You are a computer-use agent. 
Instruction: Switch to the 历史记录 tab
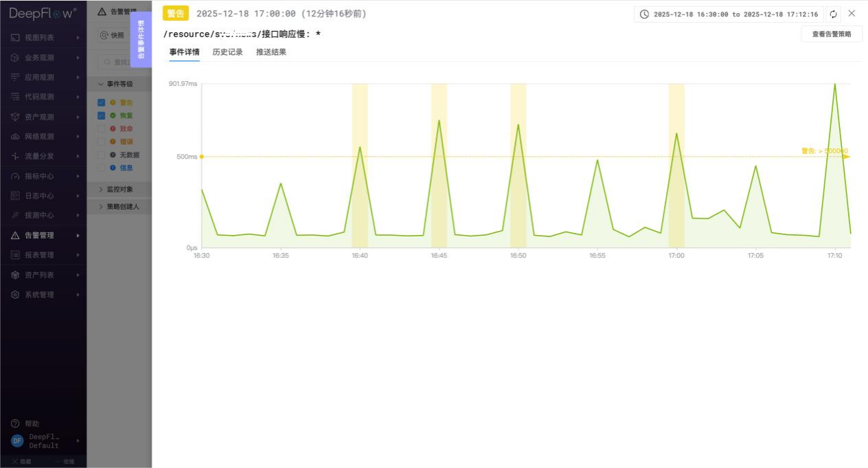pos(227,52)
